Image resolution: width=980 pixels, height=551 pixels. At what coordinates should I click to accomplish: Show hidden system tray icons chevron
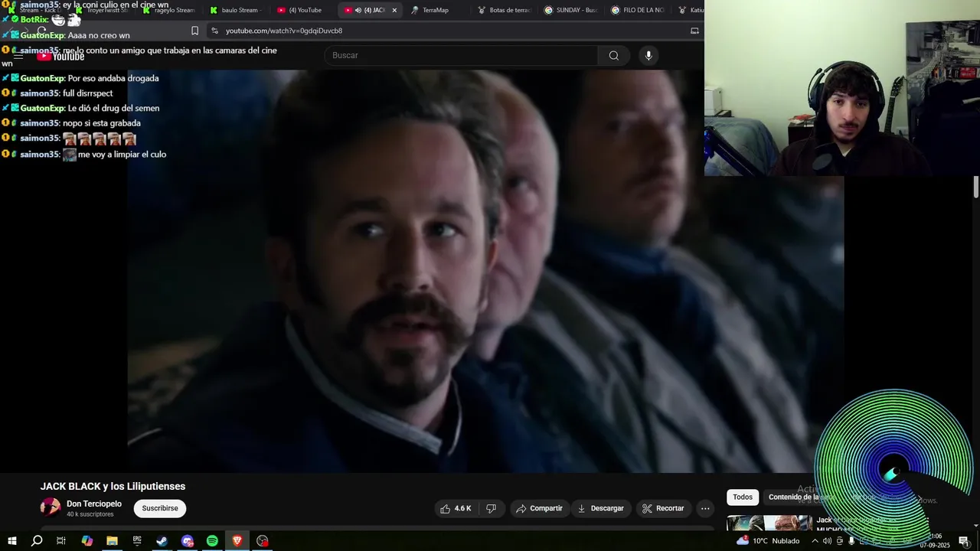(815, 541)
